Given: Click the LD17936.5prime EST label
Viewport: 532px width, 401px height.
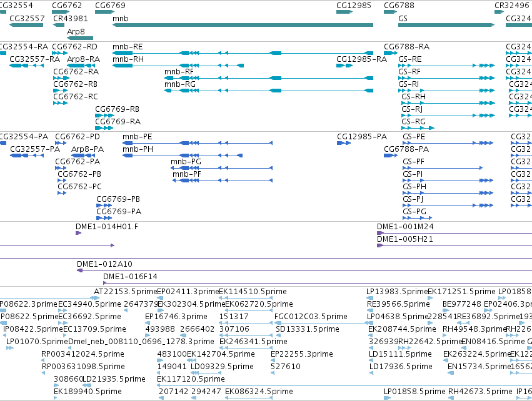Looking at the screenshot, I should pyautogui.click(x=401, y=367).
